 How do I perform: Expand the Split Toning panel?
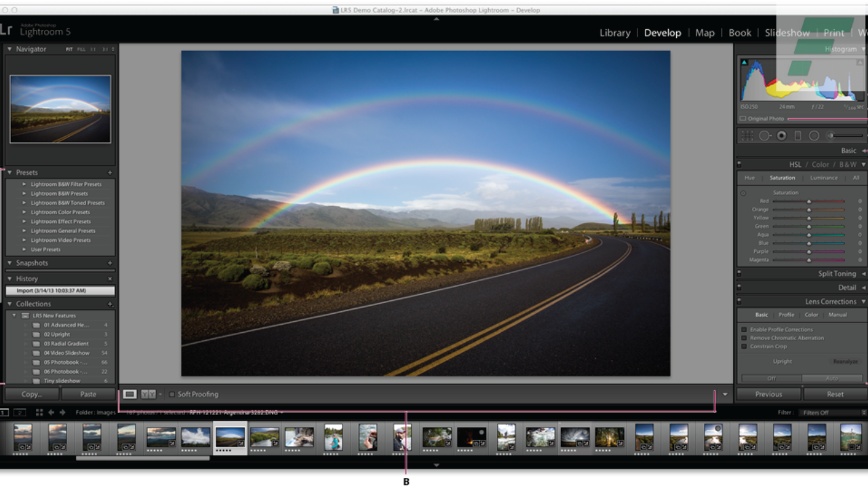point(863,274)
